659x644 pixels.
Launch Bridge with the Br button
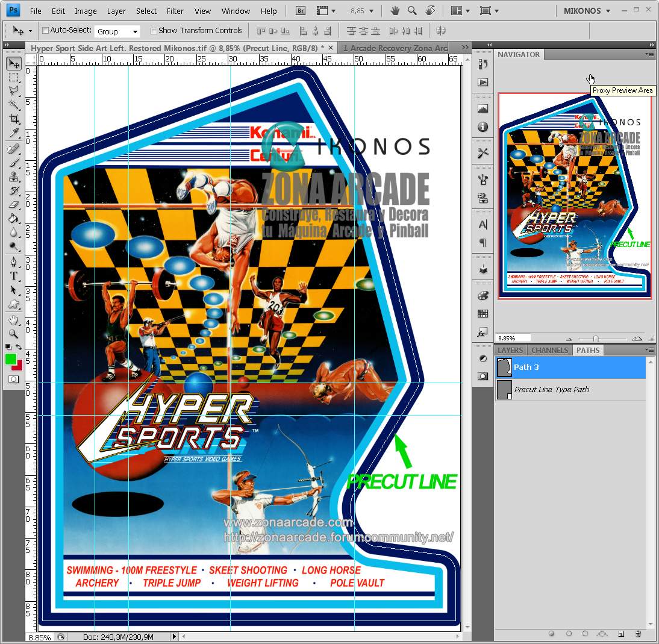[299, 10]
